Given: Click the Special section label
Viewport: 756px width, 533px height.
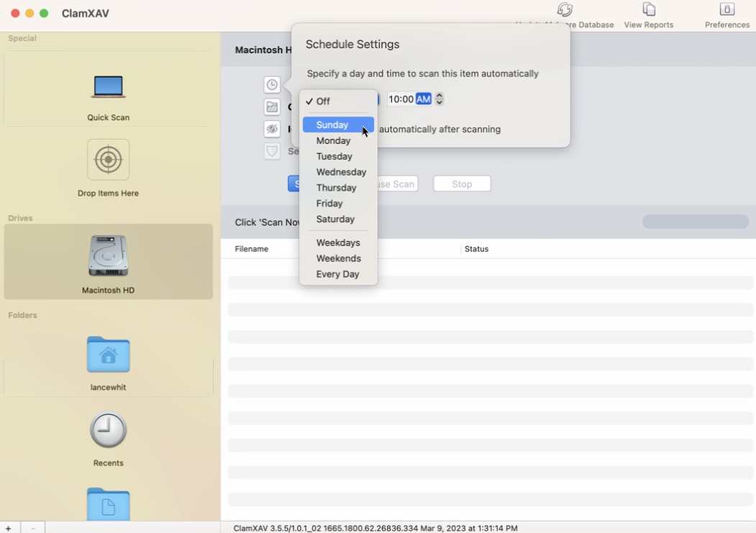Looking at the screenshot, I should 22,39.
